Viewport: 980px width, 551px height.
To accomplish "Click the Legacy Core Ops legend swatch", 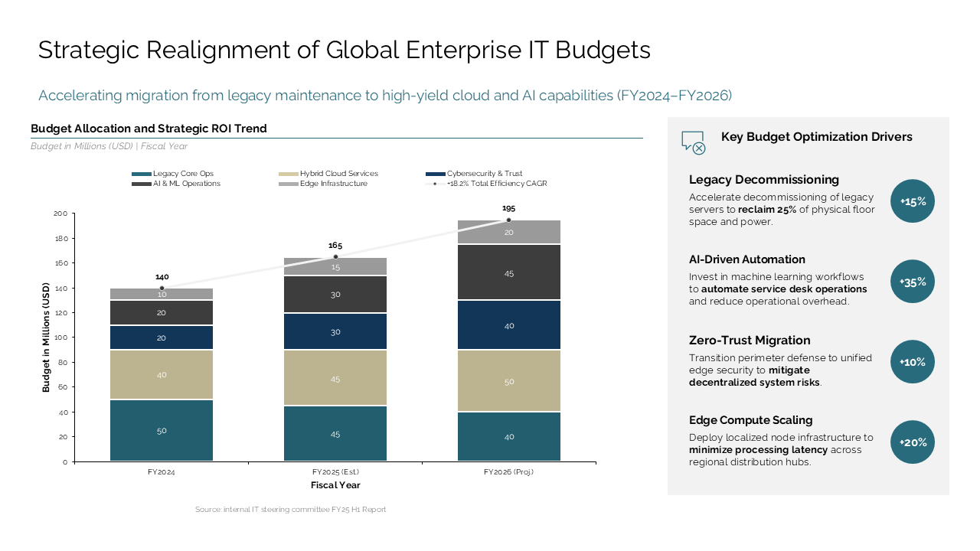I will [141, 174].
